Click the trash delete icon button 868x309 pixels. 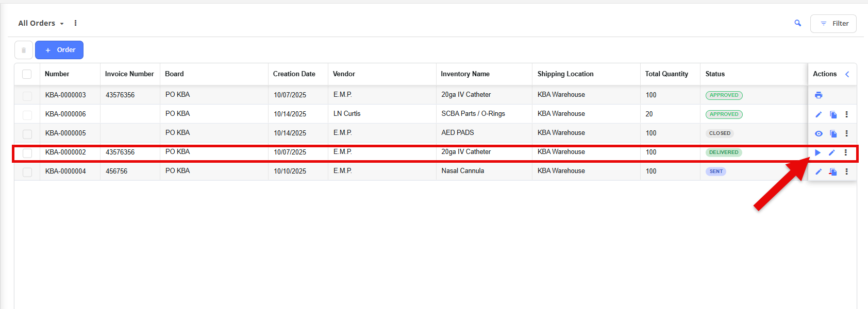click(x=24, y=50)
